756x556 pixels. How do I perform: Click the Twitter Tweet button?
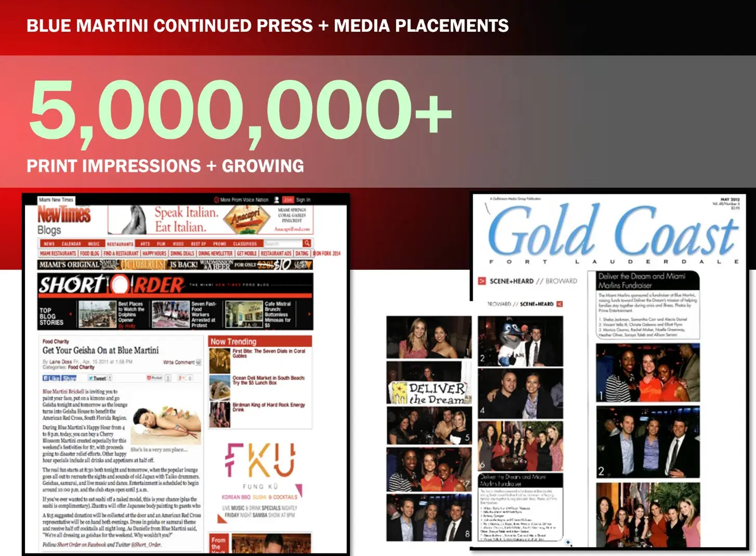tap(97, 378)
